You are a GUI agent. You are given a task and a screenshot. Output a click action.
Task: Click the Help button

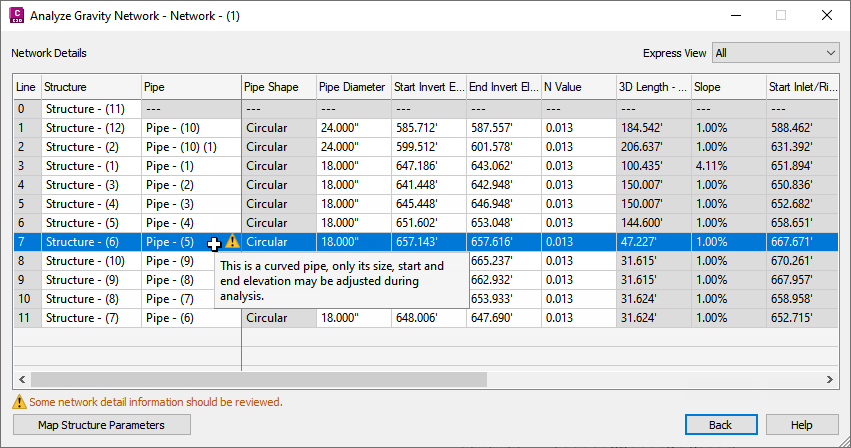tap(802, 425)
